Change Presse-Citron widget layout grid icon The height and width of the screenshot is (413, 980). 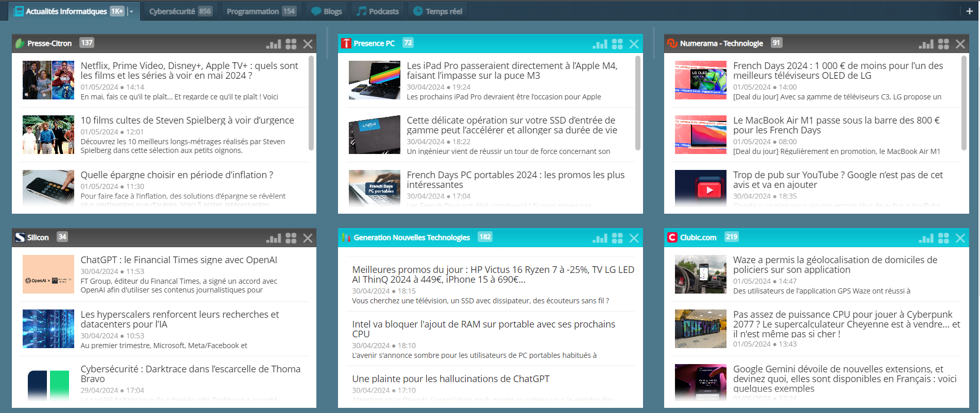291,44
